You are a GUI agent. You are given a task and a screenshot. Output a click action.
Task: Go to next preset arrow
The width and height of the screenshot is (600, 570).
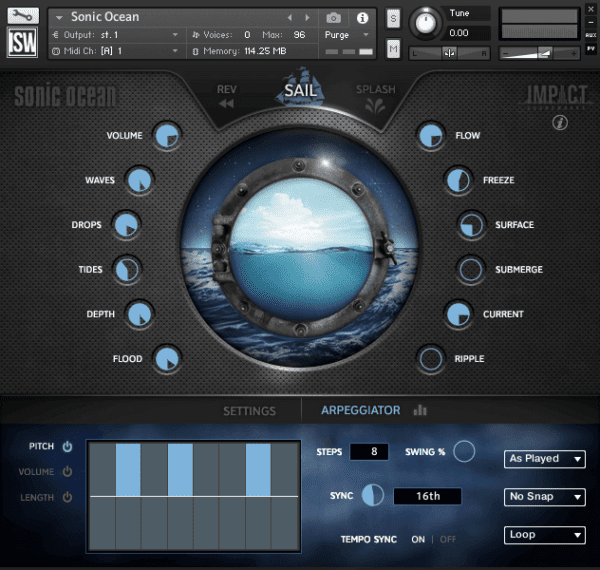coord(307,18)
